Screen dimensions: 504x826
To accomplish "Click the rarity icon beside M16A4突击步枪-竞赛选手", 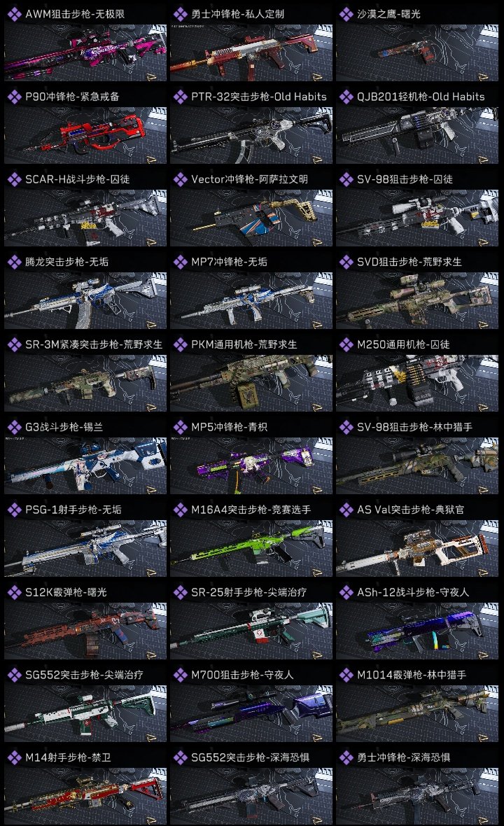I will pyautogui.click(x=180, y=510).
